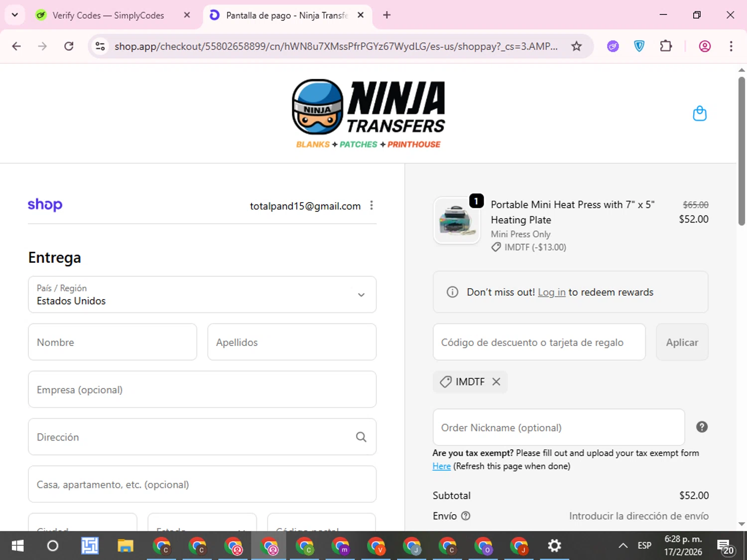
Task: Open the tab search dropdown arrow
Action: [15, 15]
